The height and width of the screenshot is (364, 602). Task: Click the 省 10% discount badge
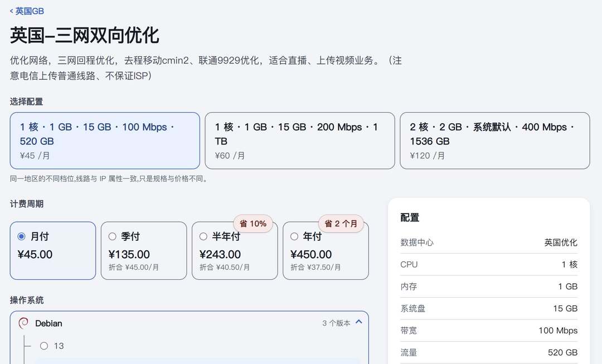(x=253, y=224)
